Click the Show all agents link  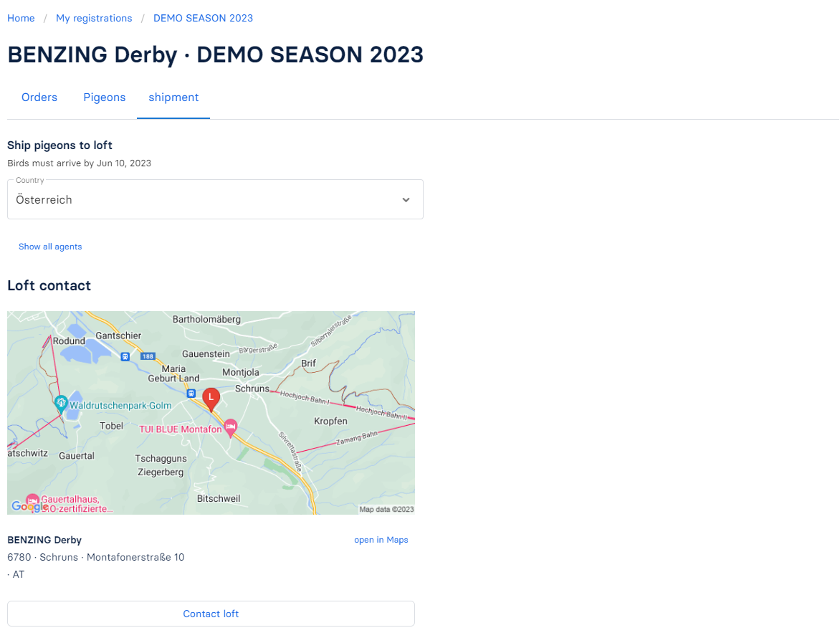point(50,247)
